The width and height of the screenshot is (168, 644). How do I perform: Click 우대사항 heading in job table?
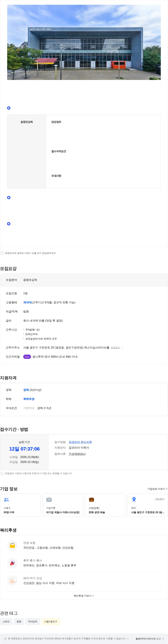tap(56, 176)
